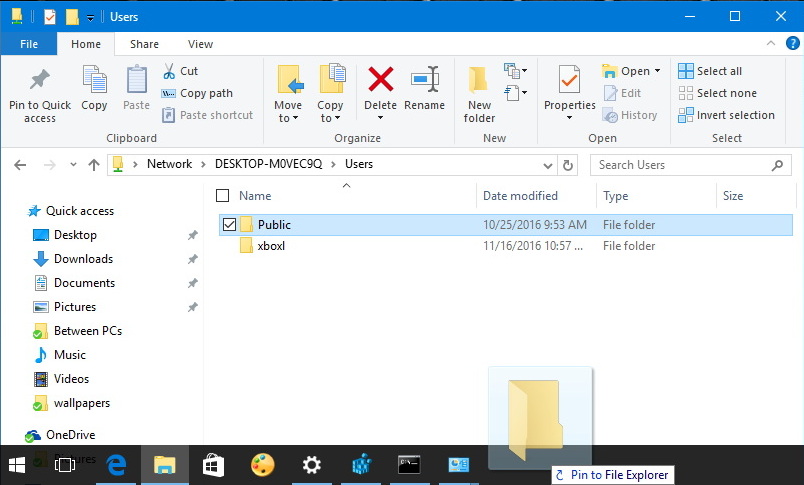This screenshot has height=485, width=804.
Task: Click the Search Users box
Action: [x=690, y=165]
